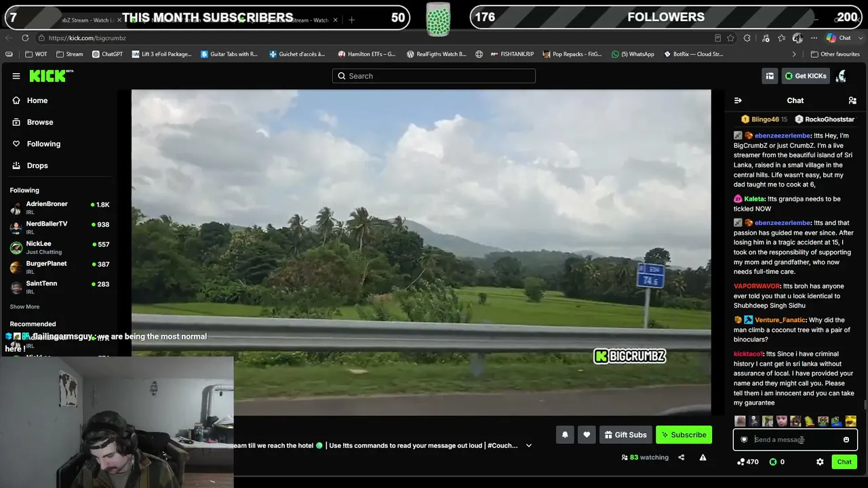Open the Stream bookmark folder
Image resolution: width=868 pixels, height=488 pixels.
[x=70, y=54]
